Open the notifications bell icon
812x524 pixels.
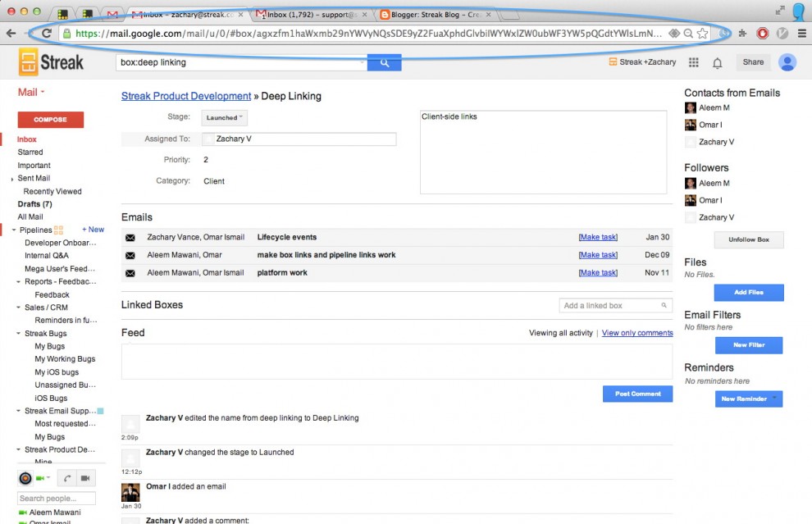(x=717, y=62)
